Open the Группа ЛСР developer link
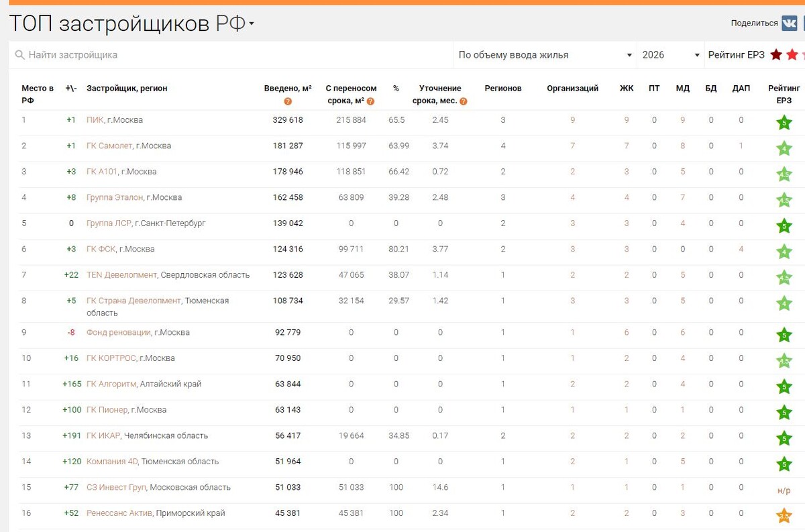 click(x=109, y=223)
